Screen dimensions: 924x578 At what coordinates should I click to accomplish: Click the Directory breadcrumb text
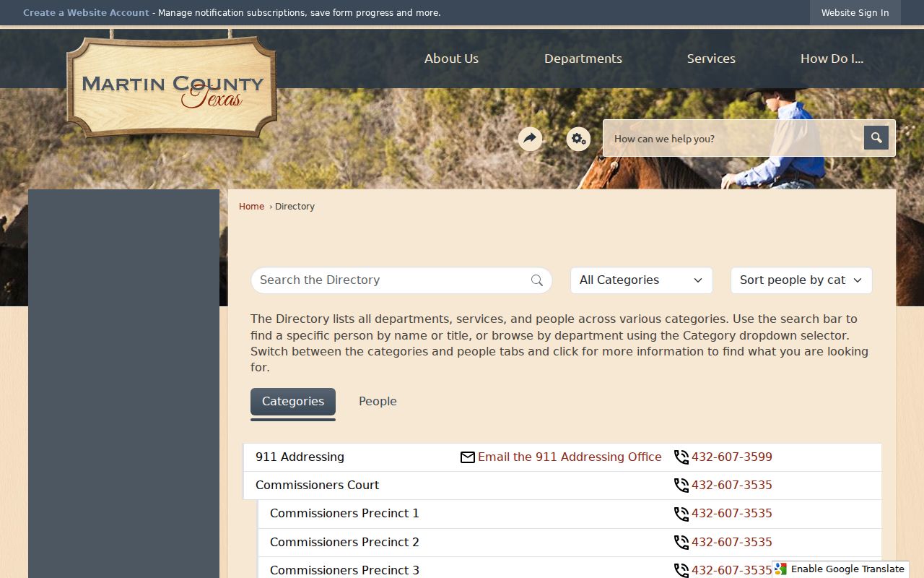pos(295,207)
